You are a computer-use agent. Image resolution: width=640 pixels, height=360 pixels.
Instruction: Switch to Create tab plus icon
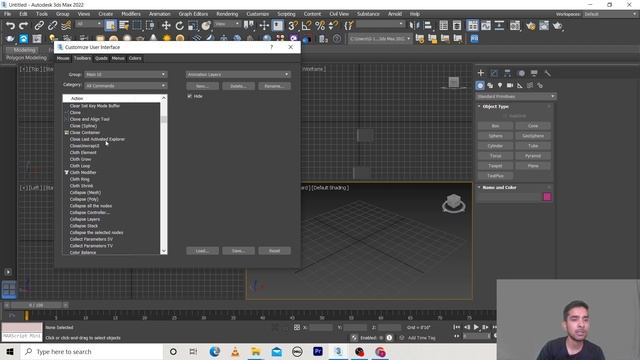(481, 73)
